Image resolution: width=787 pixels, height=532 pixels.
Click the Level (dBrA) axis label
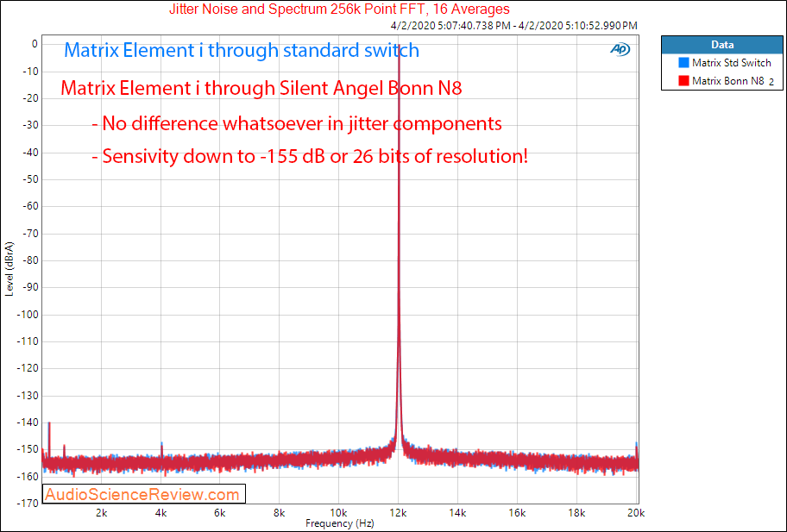click(9, 269)
